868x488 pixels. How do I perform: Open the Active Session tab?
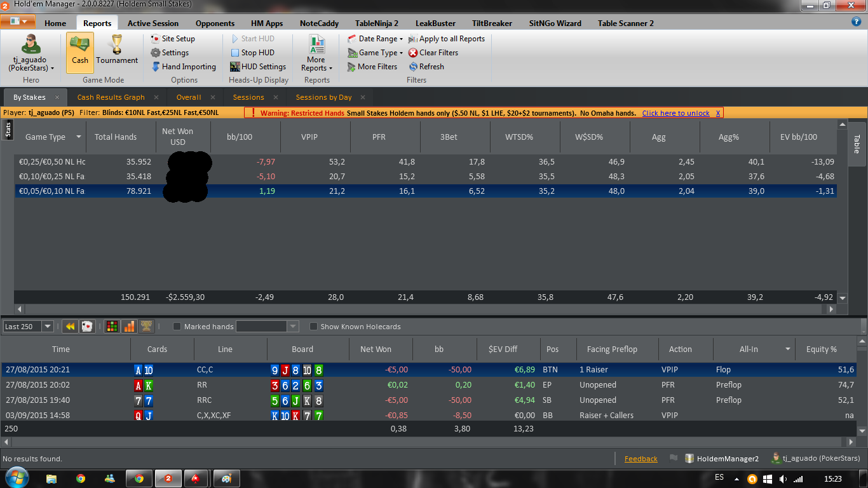[x=153, y=23]
